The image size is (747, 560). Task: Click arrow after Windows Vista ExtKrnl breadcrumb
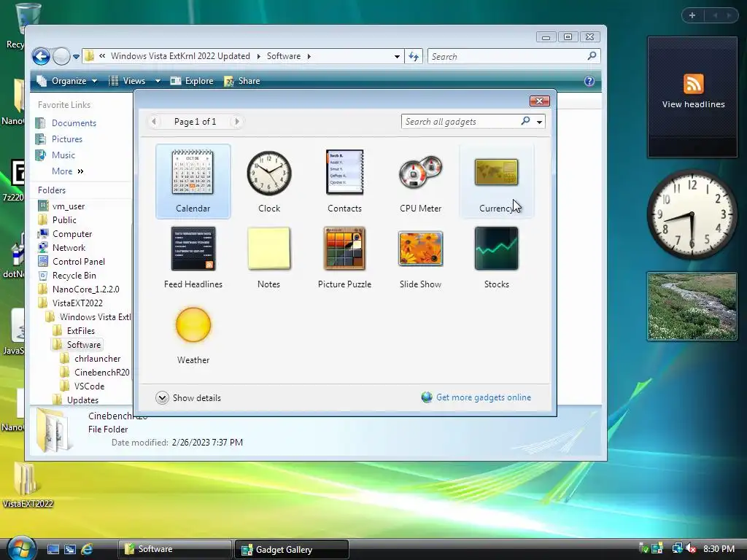pos(259,56)
